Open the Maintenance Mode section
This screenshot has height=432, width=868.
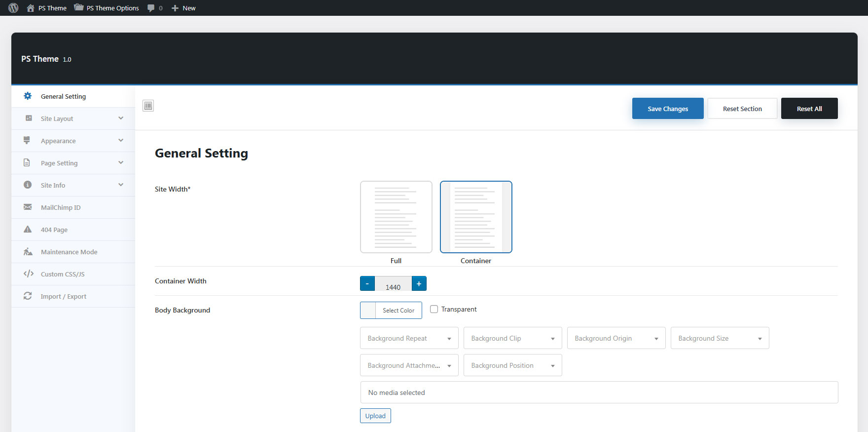click(x=69, y=252)
